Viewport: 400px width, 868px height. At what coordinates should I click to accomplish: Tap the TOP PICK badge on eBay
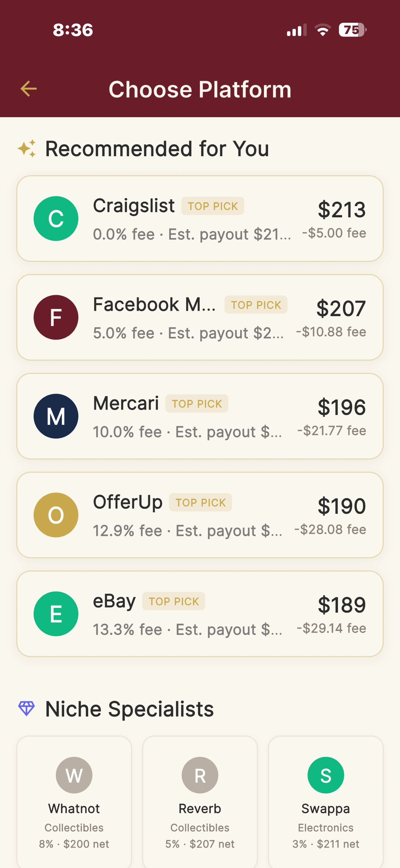[174, 601]
